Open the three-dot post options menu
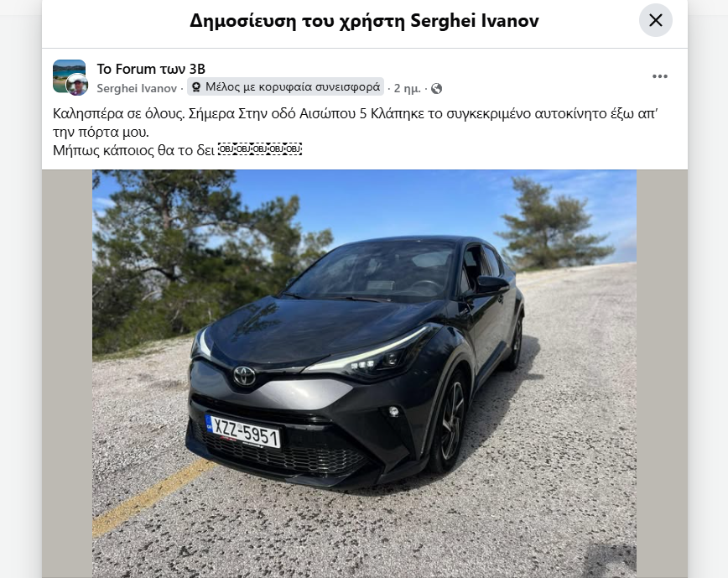 [x=659, y=76]
